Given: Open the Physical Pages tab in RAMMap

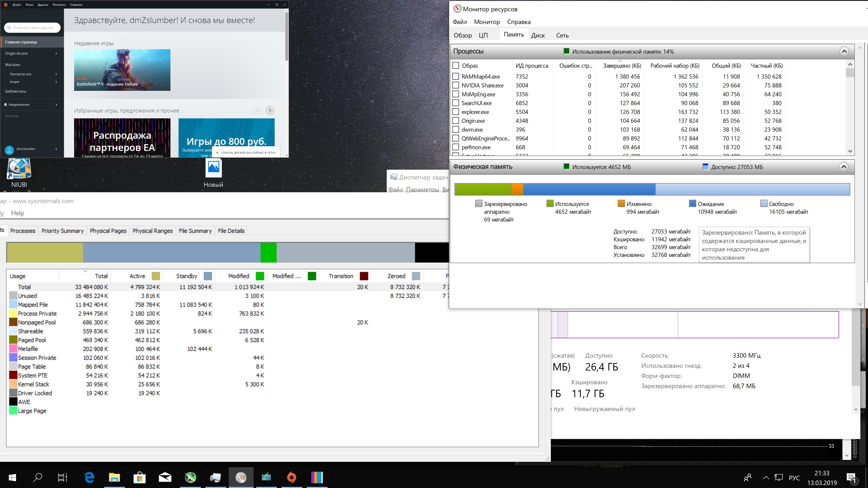Looking at the screenshot, I should [108, 231].
